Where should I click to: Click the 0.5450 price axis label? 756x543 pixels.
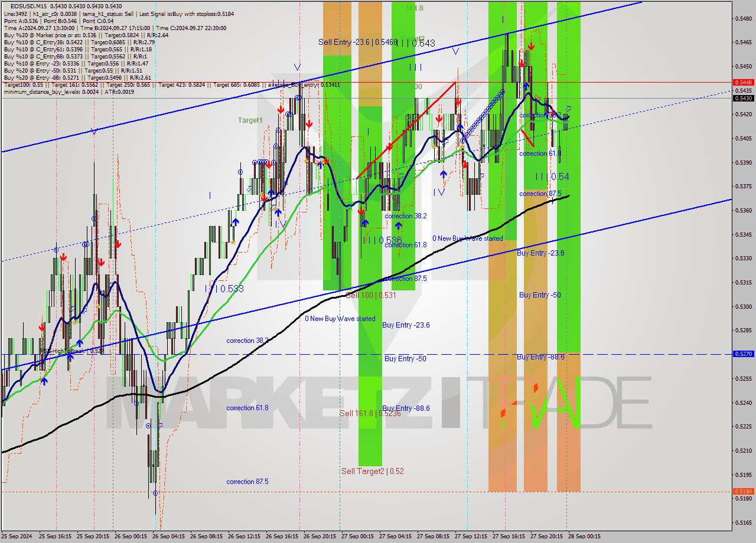tap(742, 66)
